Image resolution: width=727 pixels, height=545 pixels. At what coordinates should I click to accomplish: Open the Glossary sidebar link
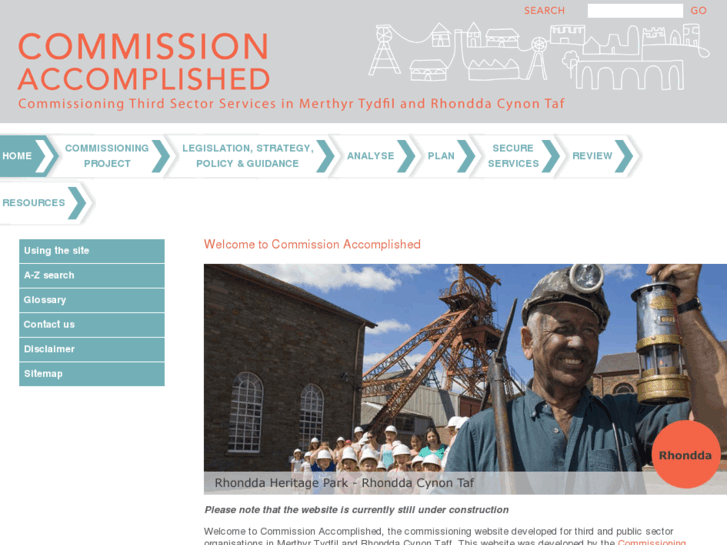pos(92,300)
